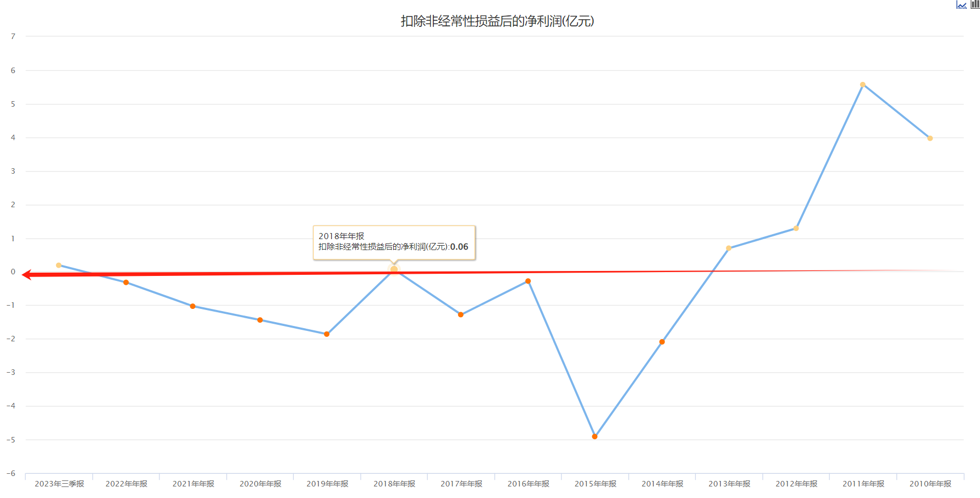
Task: Switch to line chart view icon
Action: point(961,5)
